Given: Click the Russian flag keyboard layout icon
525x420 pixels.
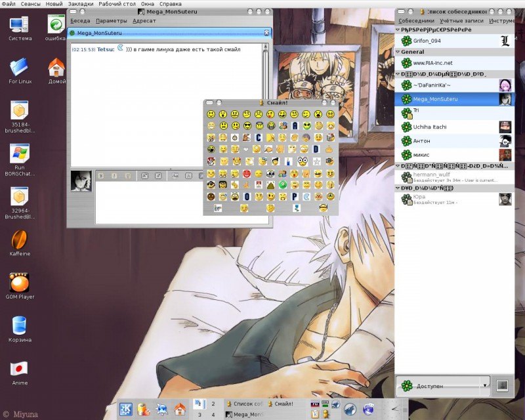Looking at the screenshot, I should 315,404.
